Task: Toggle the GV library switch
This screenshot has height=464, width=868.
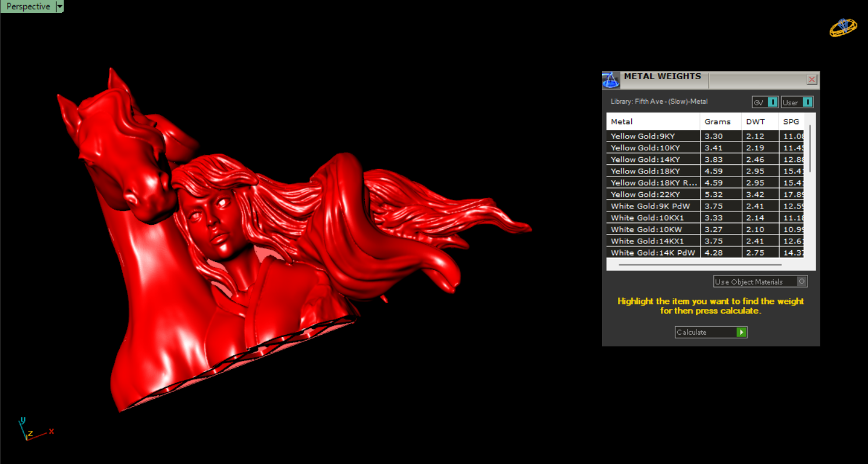Action: 772,102
